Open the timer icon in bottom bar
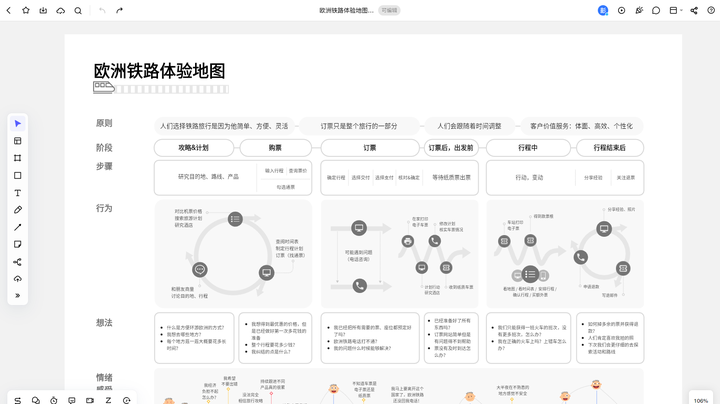The height and width of the screenshot is (404, 720). coord(54,400)
